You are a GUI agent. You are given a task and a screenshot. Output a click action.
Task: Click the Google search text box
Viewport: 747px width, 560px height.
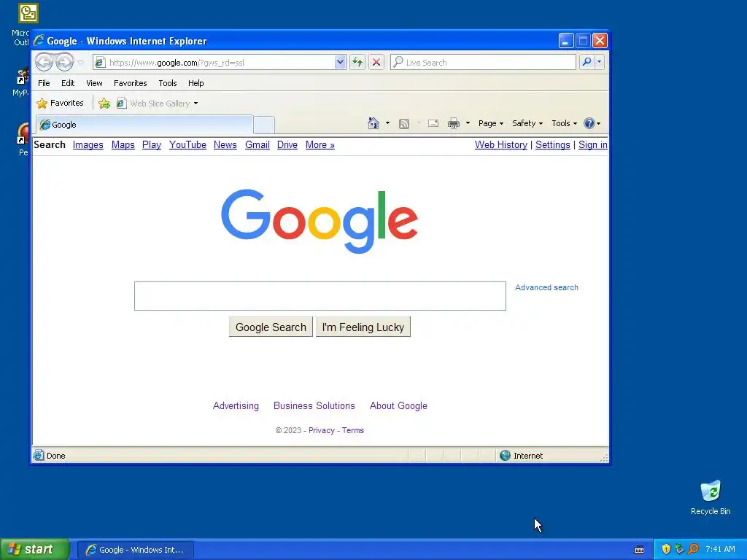coord(320,296)
